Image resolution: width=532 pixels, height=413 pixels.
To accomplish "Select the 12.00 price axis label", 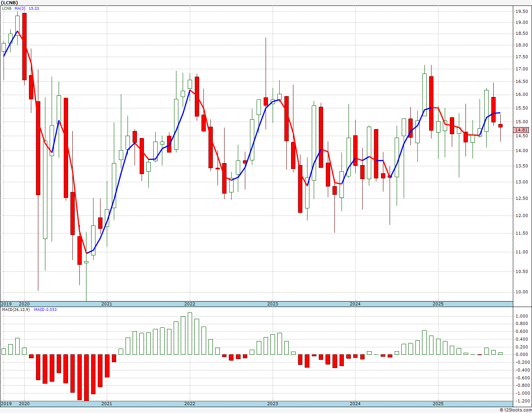I will pyautogui.click(x=521, y=215).
